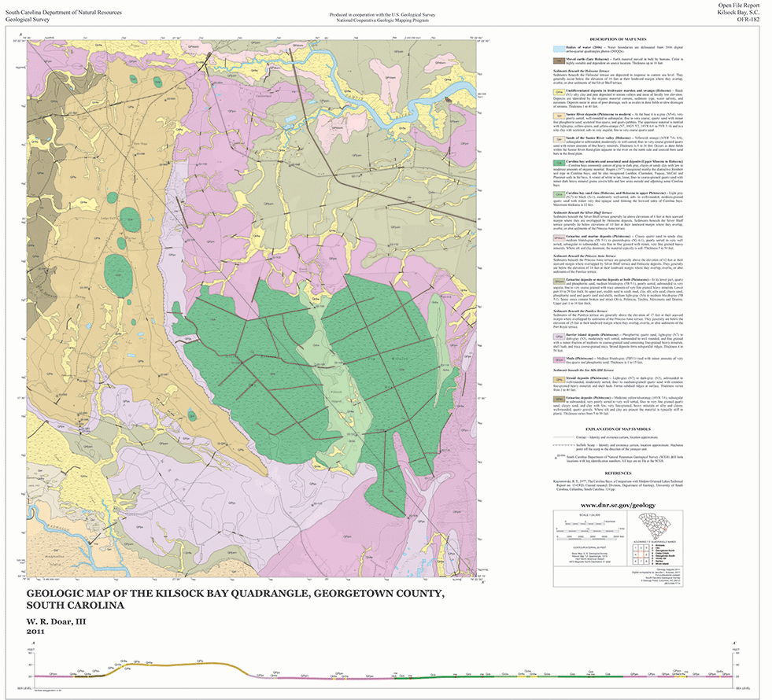The height and width of the screenshot is (700, 772).
Task: Select the Strand deposits legend swatch
Action: pyautogui.click(x=559, y=378)
